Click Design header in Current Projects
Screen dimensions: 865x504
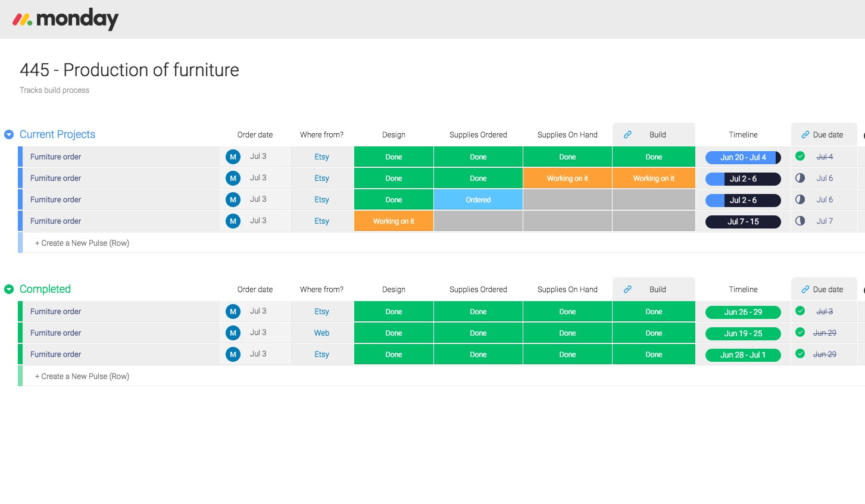tap(394, 135)
